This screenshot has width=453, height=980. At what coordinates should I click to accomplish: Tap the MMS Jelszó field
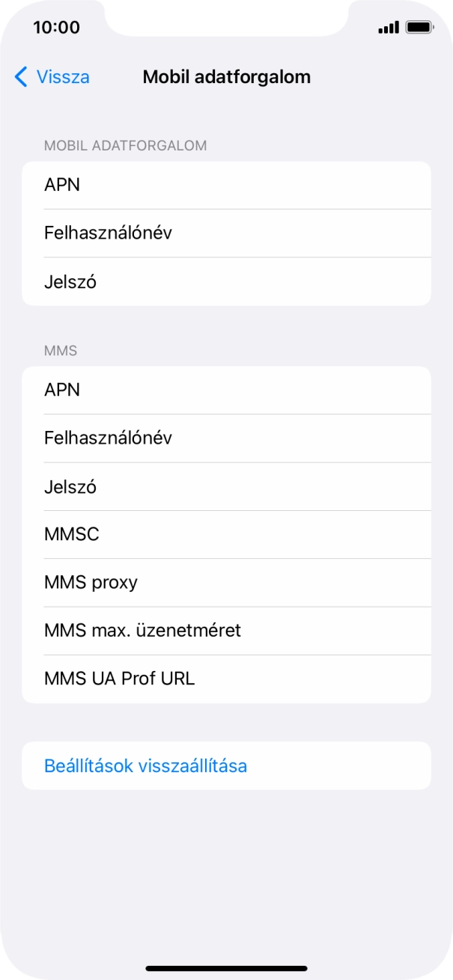point(226,486)
